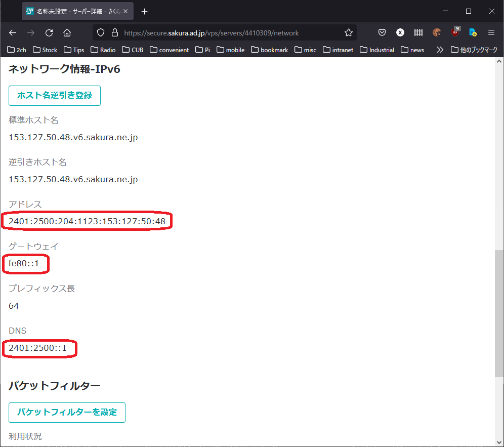The height and width of the screenshot is (447, 504).
Task: Close the 名称未設定 server detail tab
Action: pos(125,11)
